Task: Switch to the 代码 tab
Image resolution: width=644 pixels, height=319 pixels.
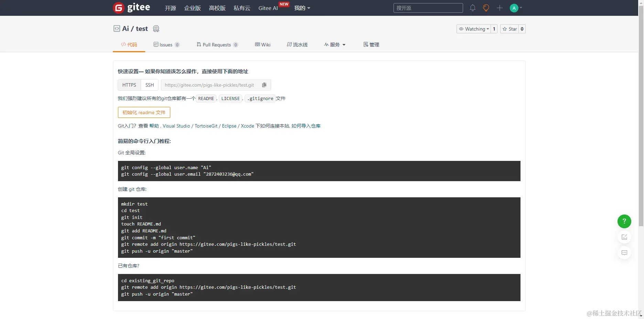Action: [x=129, y=45]
